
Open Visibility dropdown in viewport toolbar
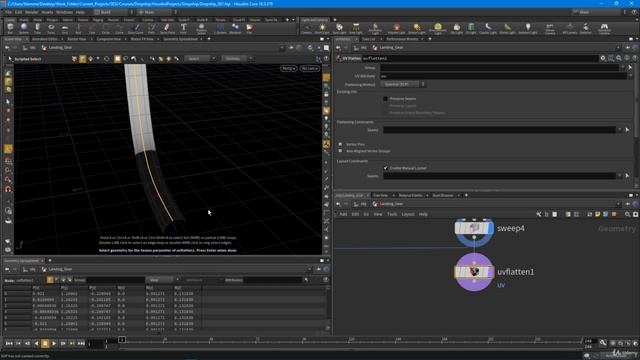[237, 59]
